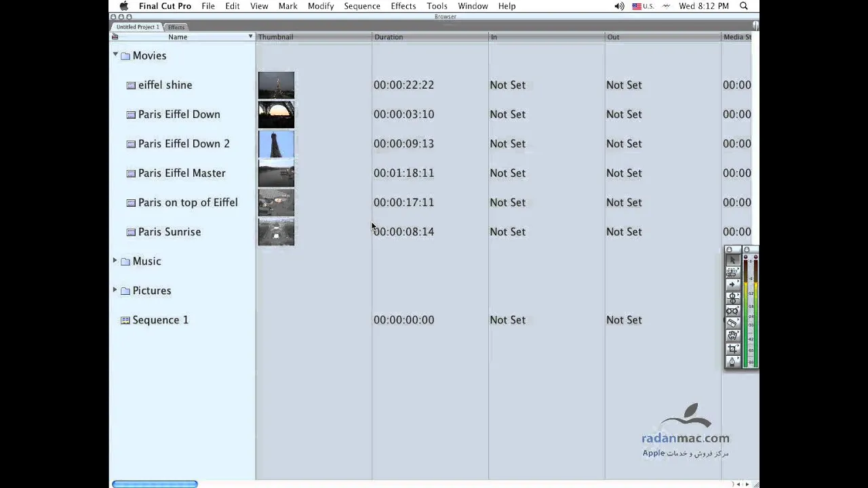Click the Paris Eiffel Down 2 clip icon
The height and width of the screenshot is (488, 868).
coord(131,144)
